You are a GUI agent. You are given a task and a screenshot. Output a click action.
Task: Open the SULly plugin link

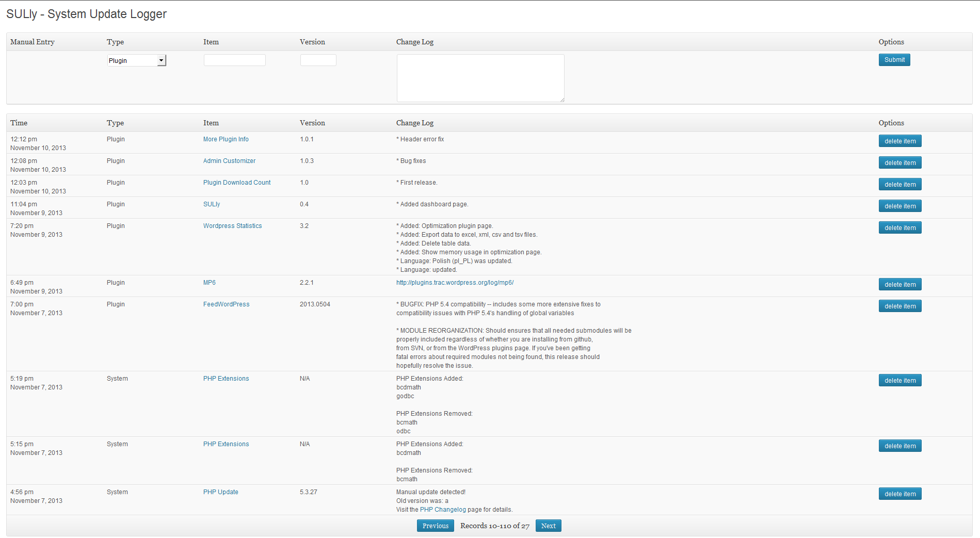point(212,204)
